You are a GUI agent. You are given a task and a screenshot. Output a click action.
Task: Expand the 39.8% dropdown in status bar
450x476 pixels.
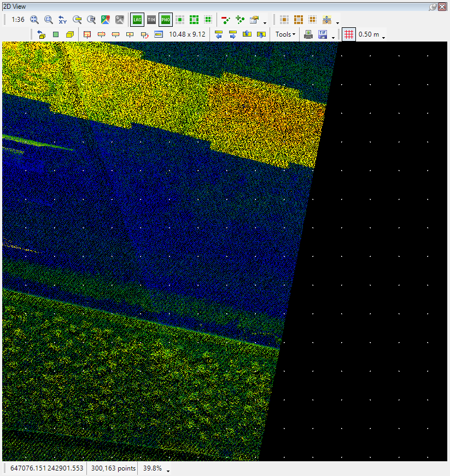[168, 470]
